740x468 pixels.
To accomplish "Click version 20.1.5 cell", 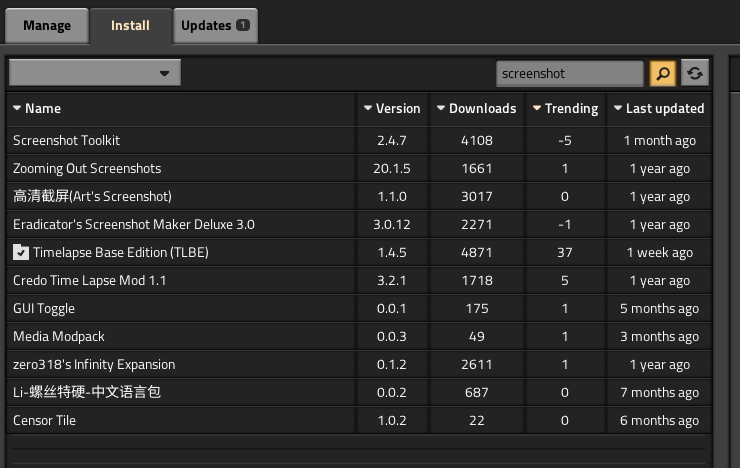I will click(392, 168).
